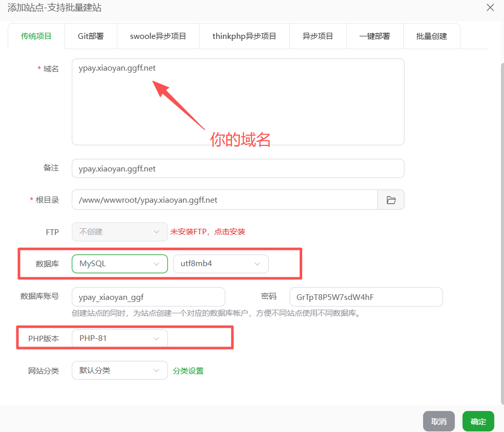Open the thinkphp异步项目 tab
This screenshot has height=432, width=504.
point(244,36)
